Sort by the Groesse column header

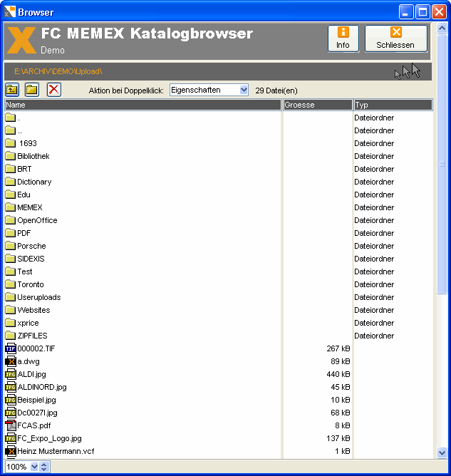point(318,105)
